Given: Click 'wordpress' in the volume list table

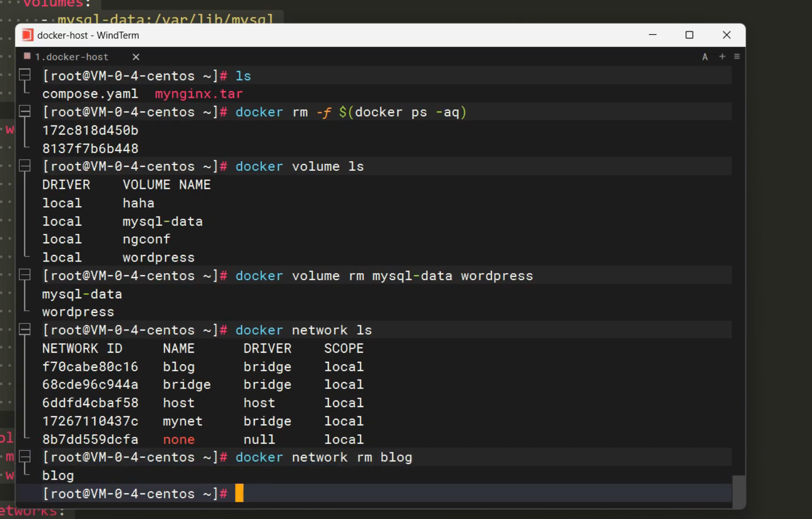Looking at the screenshot, I should 158,257.
